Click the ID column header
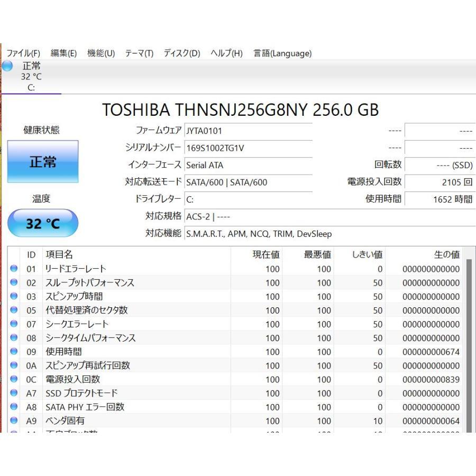Screen dimensions: 476x476 pyautogui.click(x=31, y=254)
